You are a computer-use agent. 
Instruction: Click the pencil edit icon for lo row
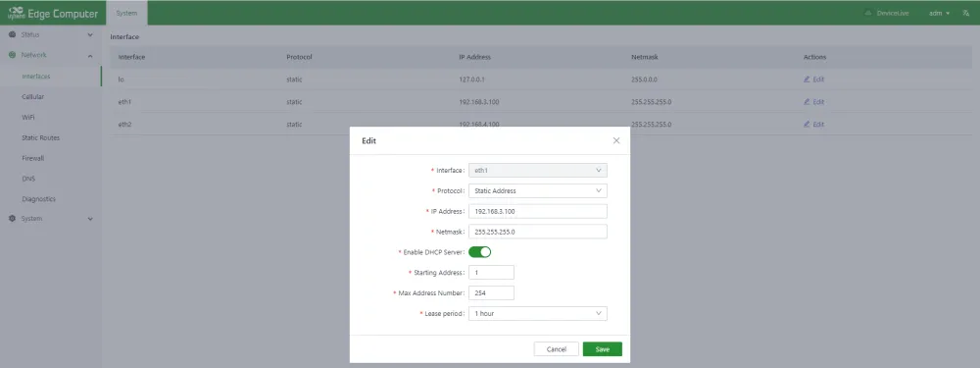pos(807,79)
